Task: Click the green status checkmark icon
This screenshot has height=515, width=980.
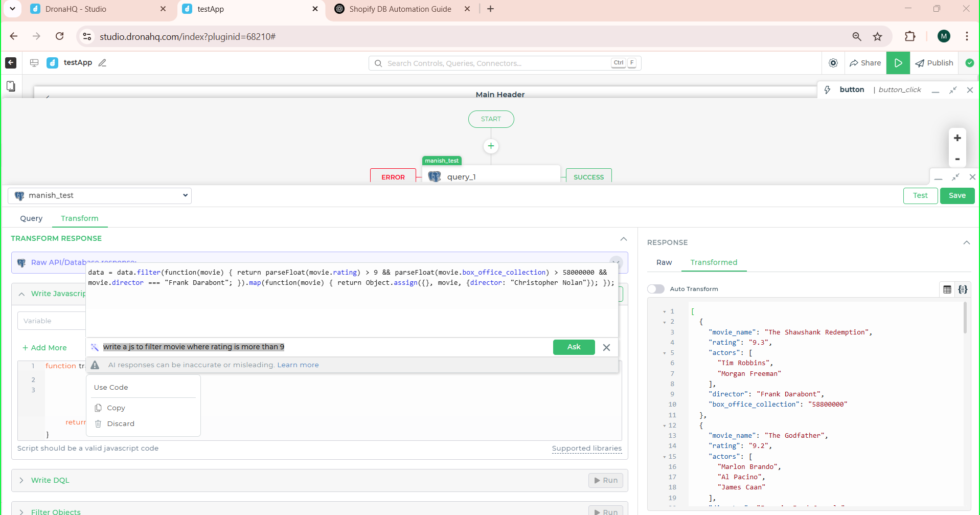Action: [969, 63]
